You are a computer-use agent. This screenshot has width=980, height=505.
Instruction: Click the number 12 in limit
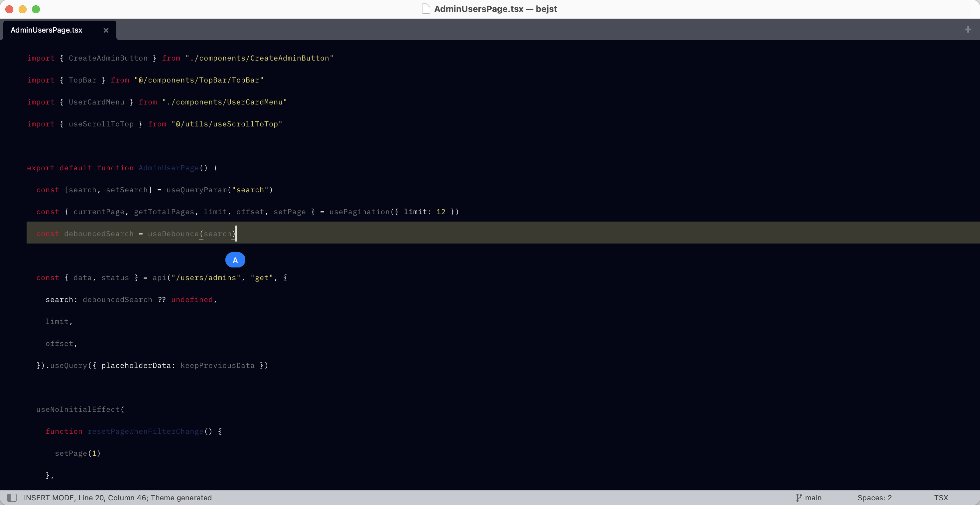[x=440, y=212]
